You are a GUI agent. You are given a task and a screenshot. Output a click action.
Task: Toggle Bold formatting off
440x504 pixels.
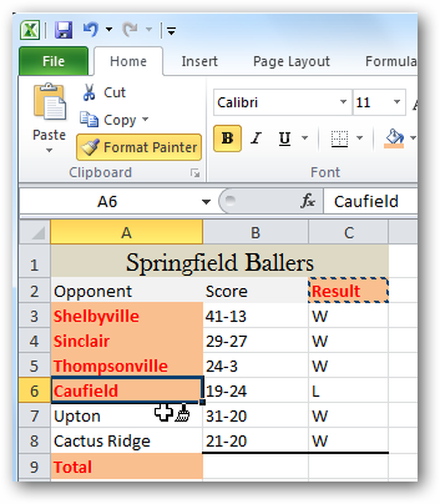tap(227, 139)
